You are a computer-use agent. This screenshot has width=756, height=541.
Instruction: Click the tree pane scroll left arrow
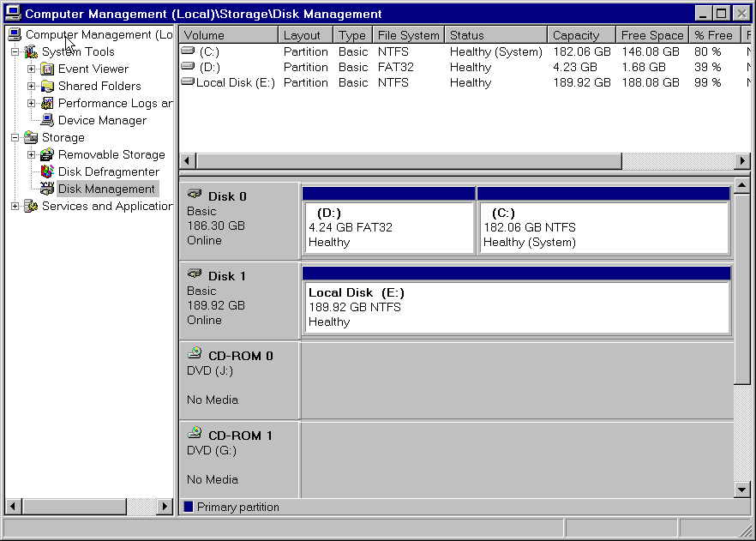tap(13, 507)
